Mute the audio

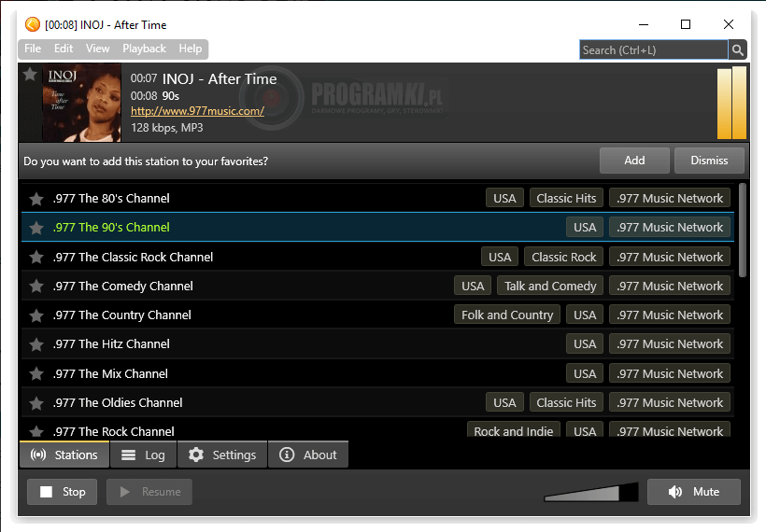[694, 492]
